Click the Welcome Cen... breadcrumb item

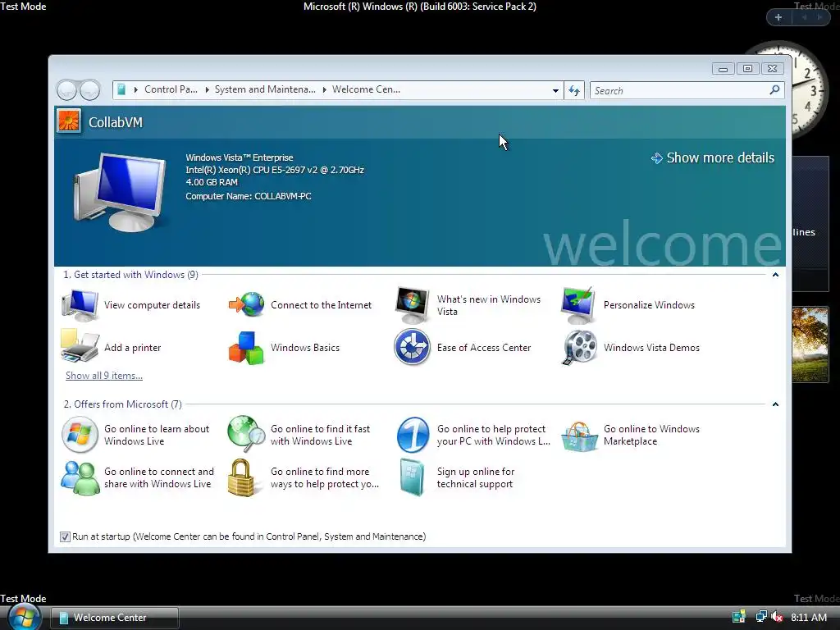(x=366, y=89)
